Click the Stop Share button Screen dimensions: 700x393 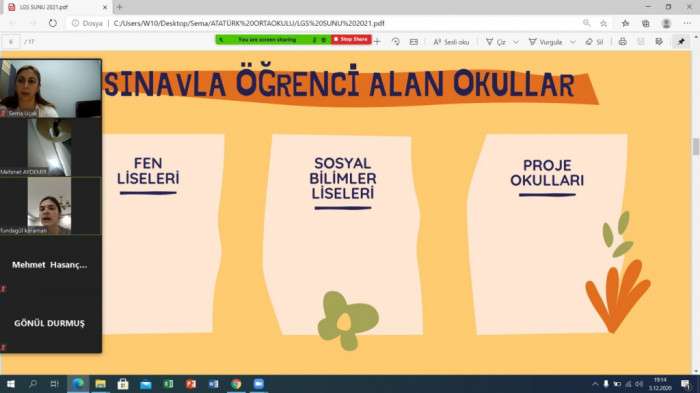pyautogui.click(x=351, y=40)
